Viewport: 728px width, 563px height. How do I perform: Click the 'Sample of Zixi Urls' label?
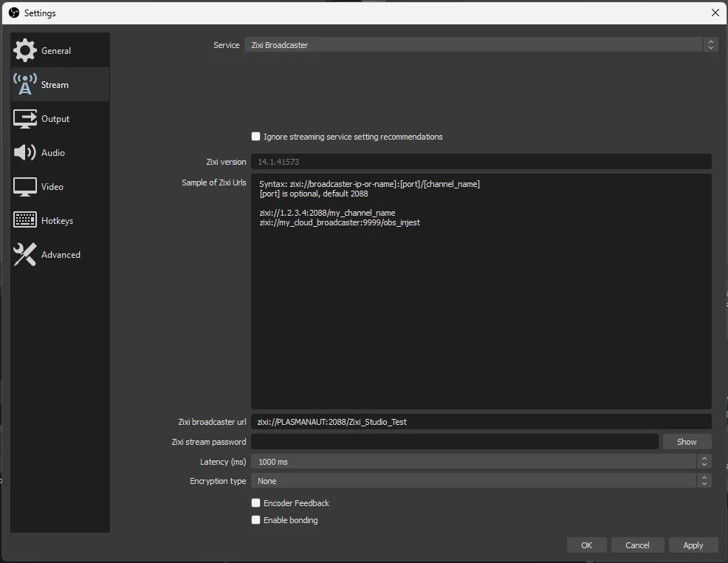pos(214,182)
